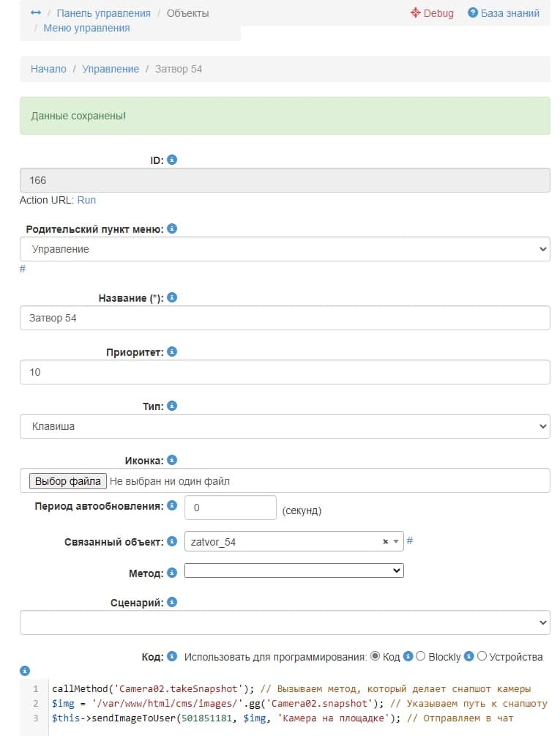Open Панель управления breadcrumb
Viewport: 560px width, 736px height.
coord(103,13)
